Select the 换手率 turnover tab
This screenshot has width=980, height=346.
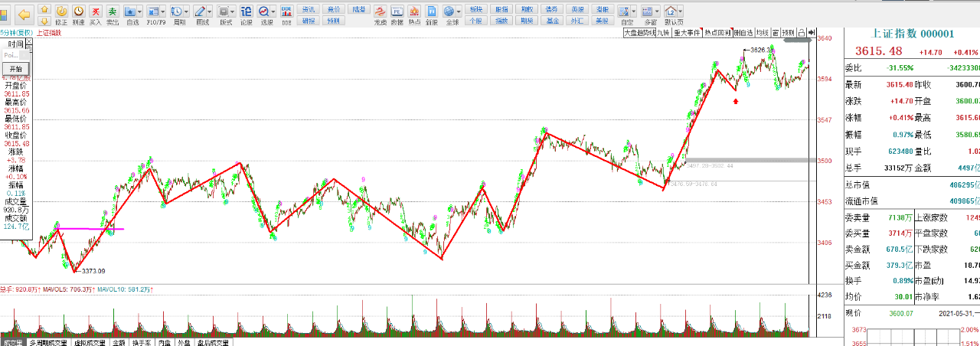141,343
